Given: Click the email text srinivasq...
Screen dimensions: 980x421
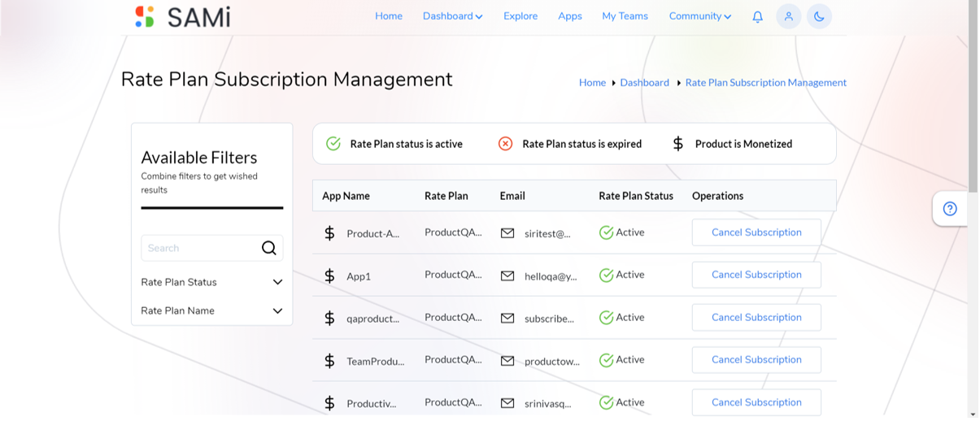Looking at the screenshot, I should pos(548,403).
